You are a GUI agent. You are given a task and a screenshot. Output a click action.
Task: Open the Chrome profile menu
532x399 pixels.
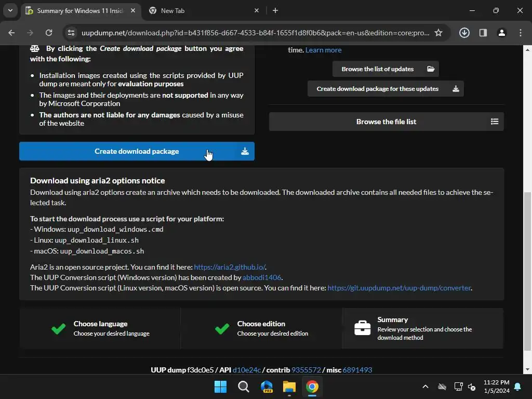click(501, 33)
